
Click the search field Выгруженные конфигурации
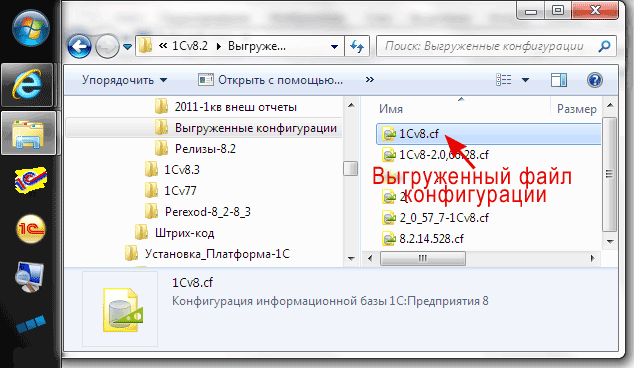coord(484,46)
